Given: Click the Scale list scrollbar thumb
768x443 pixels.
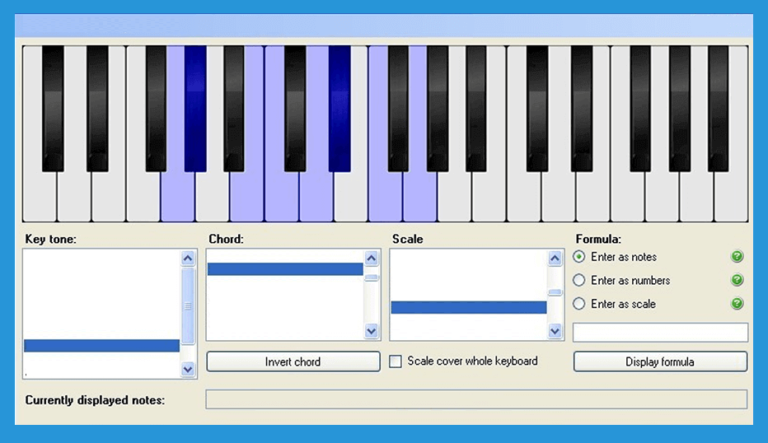Looking at the screenshot, I should (554, 293).
